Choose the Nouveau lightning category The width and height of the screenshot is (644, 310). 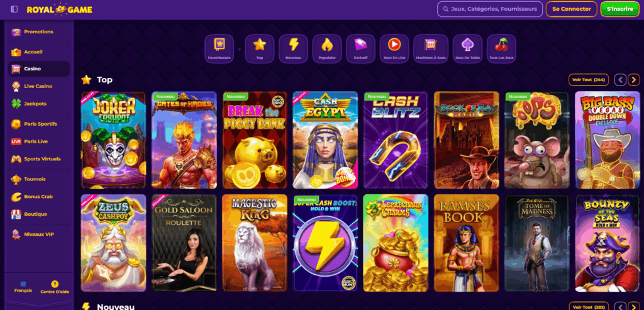293,48
